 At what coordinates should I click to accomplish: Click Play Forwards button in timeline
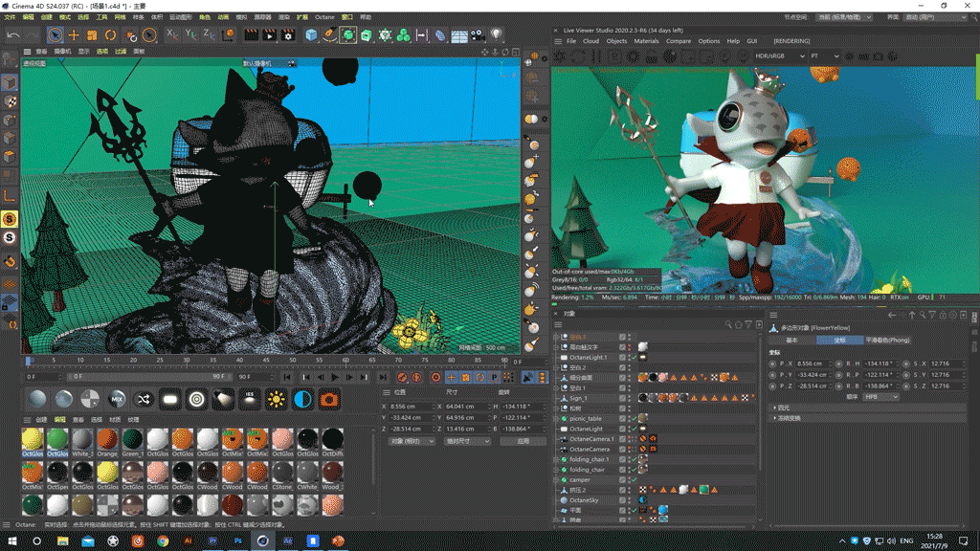pos(335,377)
